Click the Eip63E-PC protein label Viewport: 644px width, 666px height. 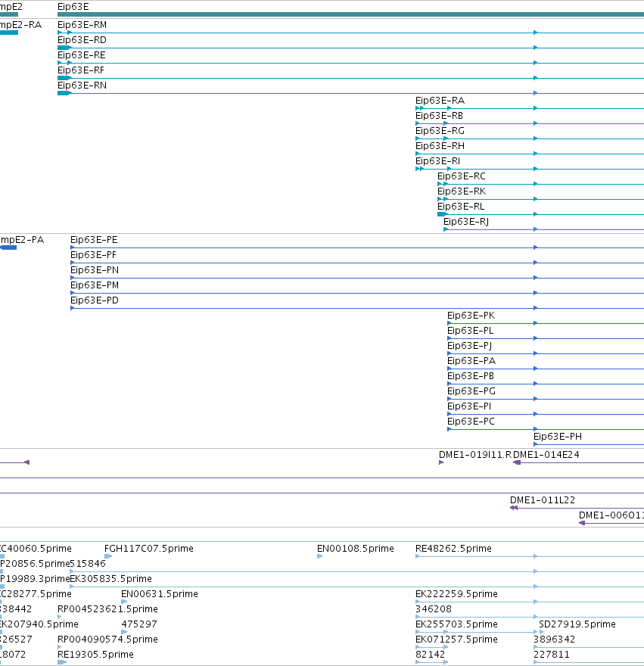[471, 422]
